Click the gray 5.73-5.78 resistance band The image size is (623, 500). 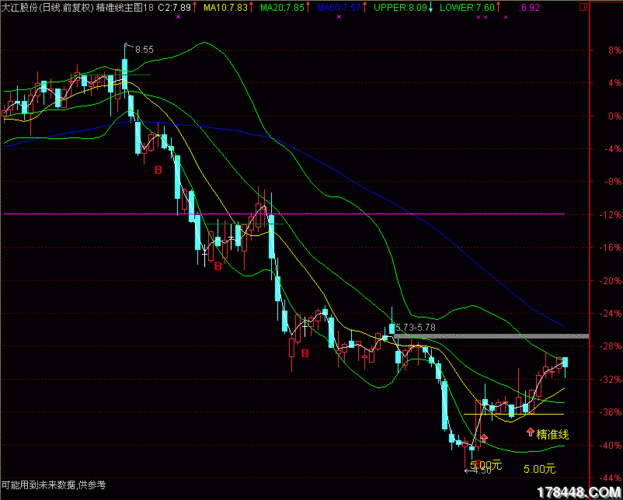click(x=491, y=336)
